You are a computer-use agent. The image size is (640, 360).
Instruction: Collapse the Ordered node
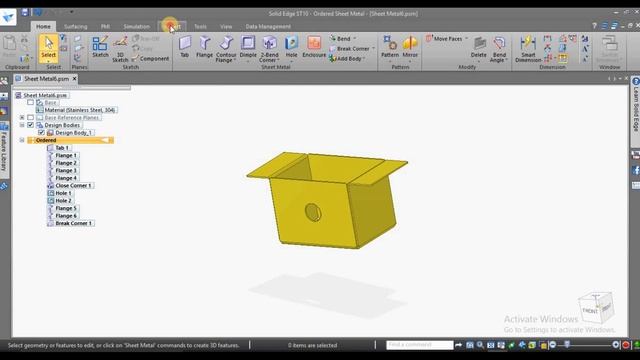tap(22, 140)
